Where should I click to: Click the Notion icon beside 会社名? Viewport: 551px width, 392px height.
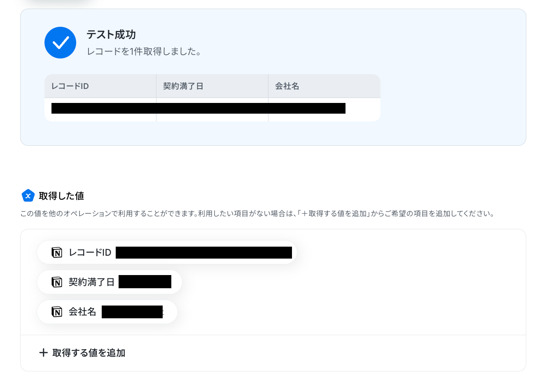coord(57,312)
